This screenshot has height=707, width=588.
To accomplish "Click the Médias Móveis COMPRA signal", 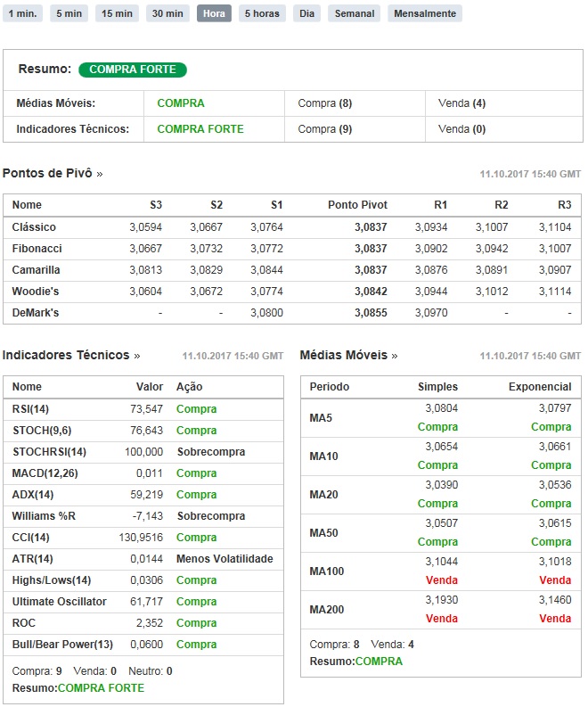I will (181, 103).
